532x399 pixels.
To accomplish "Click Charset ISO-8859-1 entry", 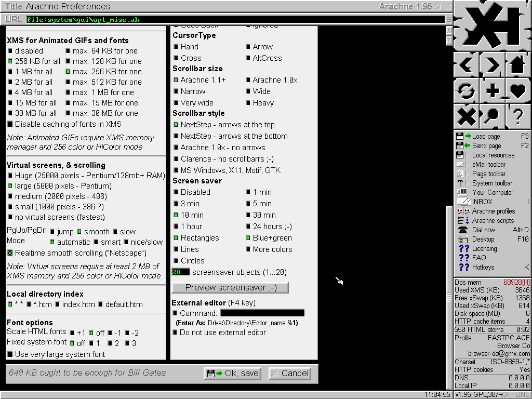I will pyautogui.click(x=492, y=362).
